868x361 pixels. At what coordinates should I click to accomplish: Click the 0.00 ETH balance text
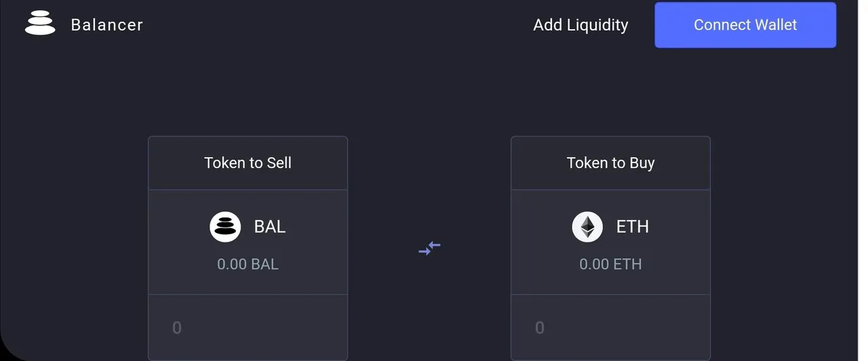610,264
